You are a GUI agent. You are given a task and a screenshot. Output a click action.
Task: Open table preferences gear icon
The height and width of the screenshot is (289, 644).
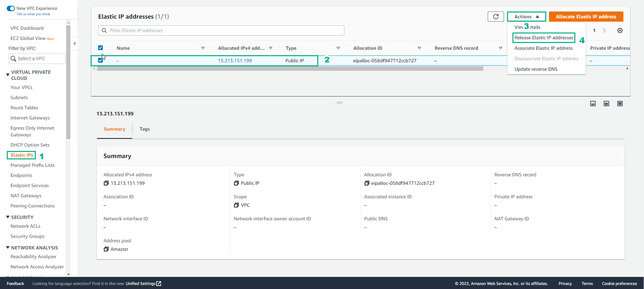pyautogui.click(x=620, y=30)
